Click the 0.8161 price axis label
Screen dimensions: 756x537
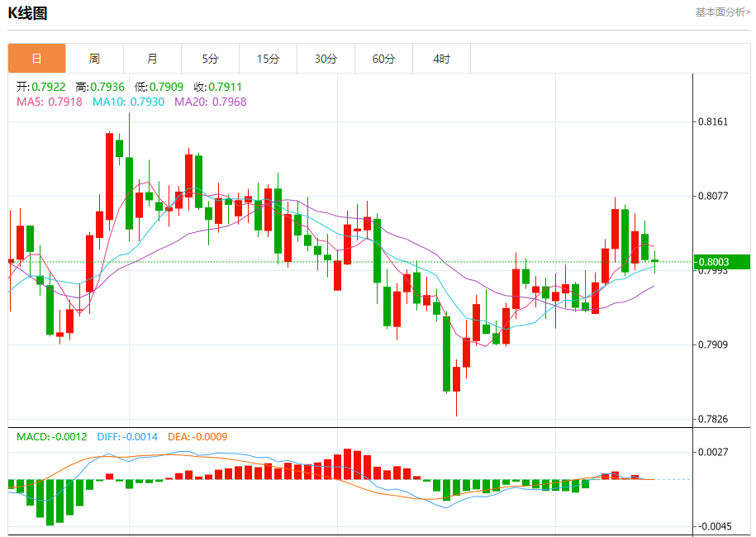[713, 122]
